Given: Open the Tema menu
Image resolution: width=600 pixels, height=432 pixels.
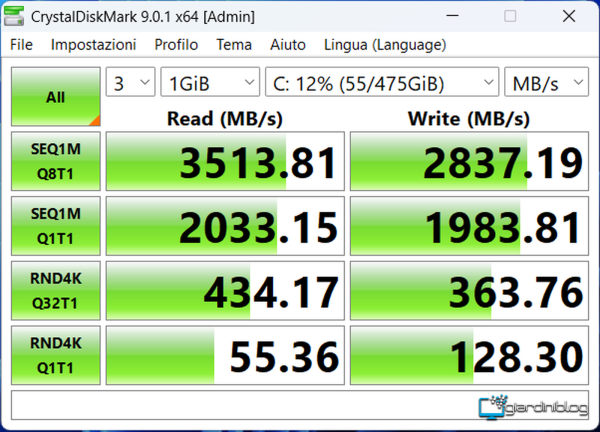Looking at the screenshot, I should tap(234, 45).
